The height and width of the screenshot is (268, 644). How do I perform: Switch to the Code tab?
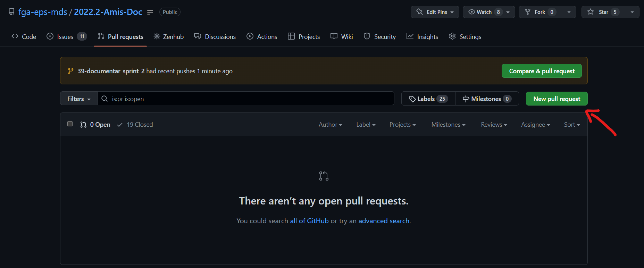tap(24, 36)
